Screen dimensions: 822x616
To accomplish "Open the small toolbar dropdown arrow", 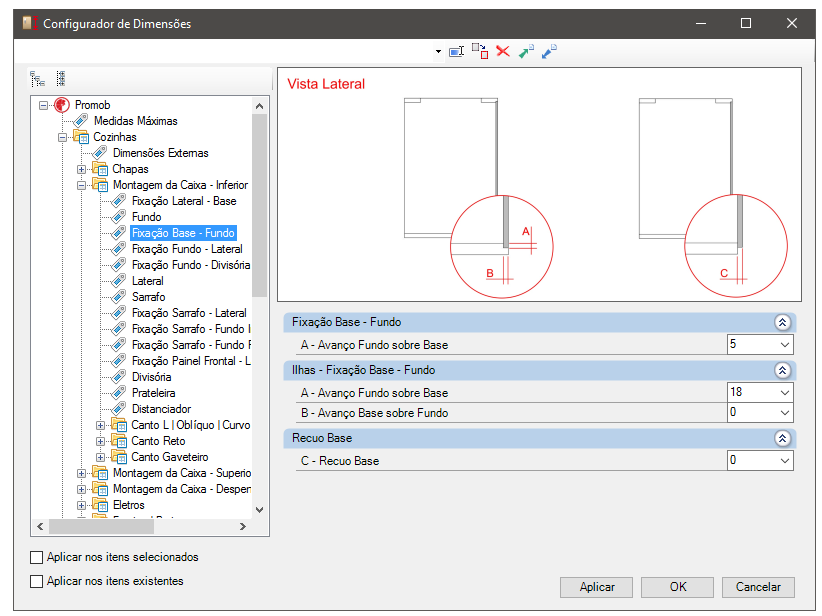I will [x=438, y=52].
